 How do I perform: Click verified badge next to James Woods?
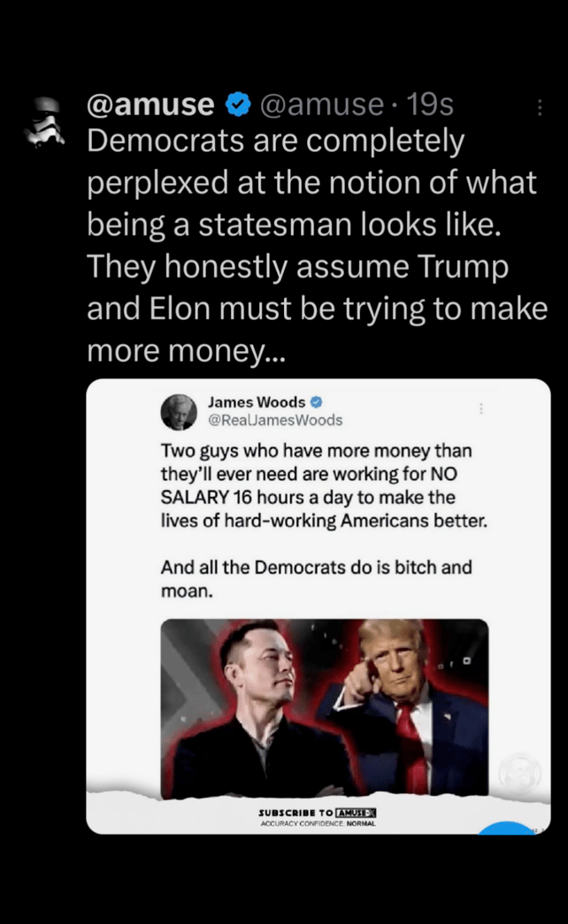click(316, 402)
